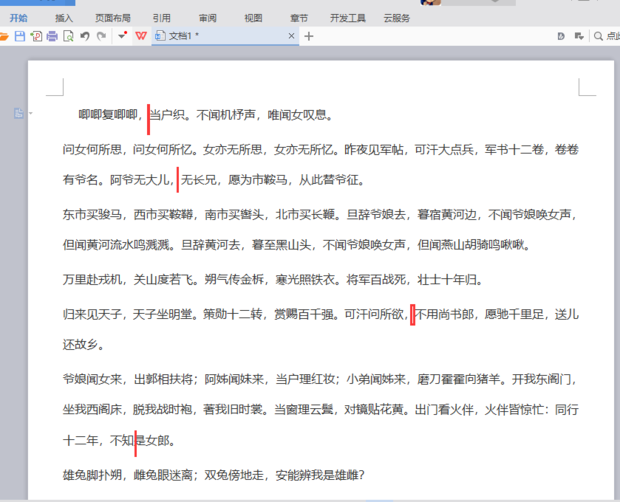Click the search magnifier icon
The height and width of the screenshot is (502, 620).
click(x=599, y=36)
